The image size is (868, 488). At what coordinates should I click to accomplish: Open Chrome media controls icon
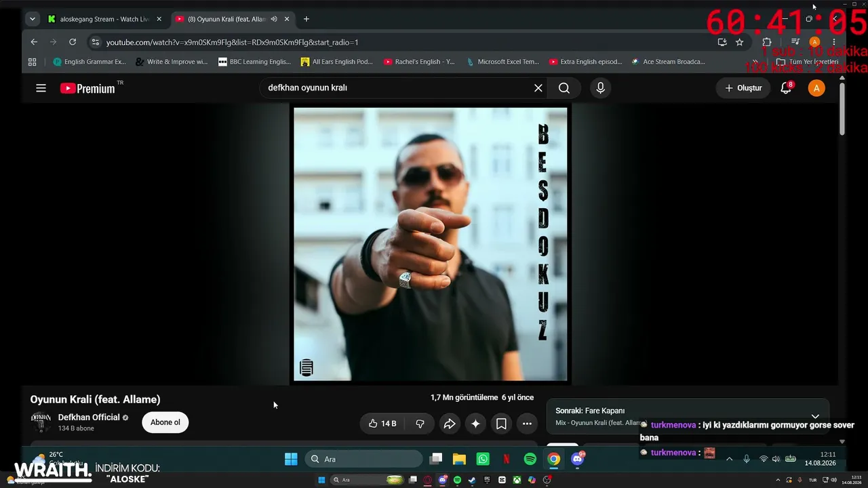click(x=795, y=42)
